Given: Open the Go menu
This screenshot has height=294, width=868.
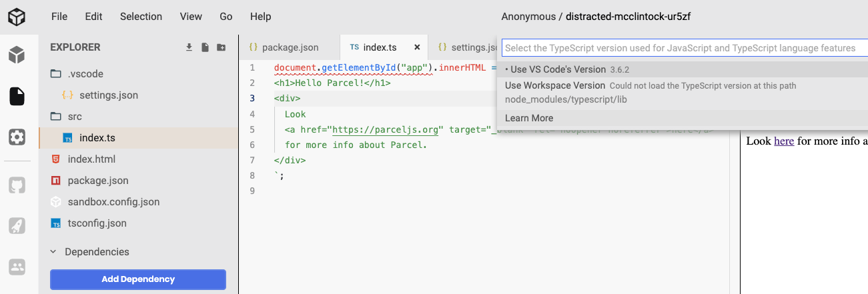Looking at the screenshot, I should (x=226, y=16).
